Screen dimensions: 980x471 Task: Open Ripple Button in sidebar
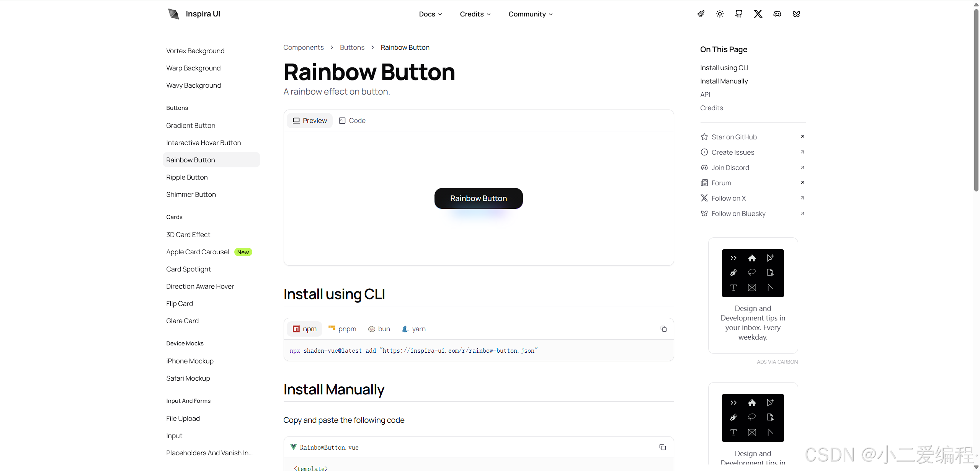(187, 177)
